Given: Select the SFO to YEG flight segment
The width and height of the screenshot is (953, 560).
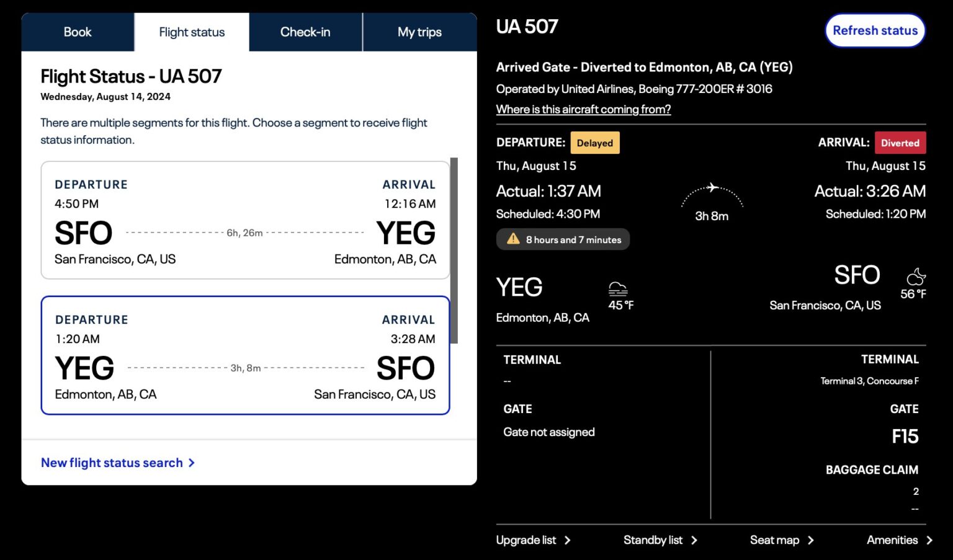Looking at the screenshot, I should tap(245, 221).
